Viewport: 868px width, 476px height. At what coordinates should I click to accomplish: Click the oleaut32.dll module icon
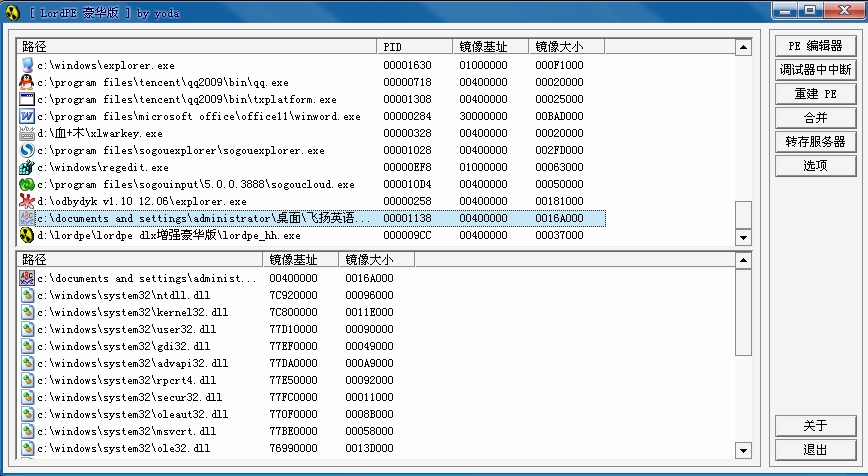pyautogui.click(x=28, y=414)
